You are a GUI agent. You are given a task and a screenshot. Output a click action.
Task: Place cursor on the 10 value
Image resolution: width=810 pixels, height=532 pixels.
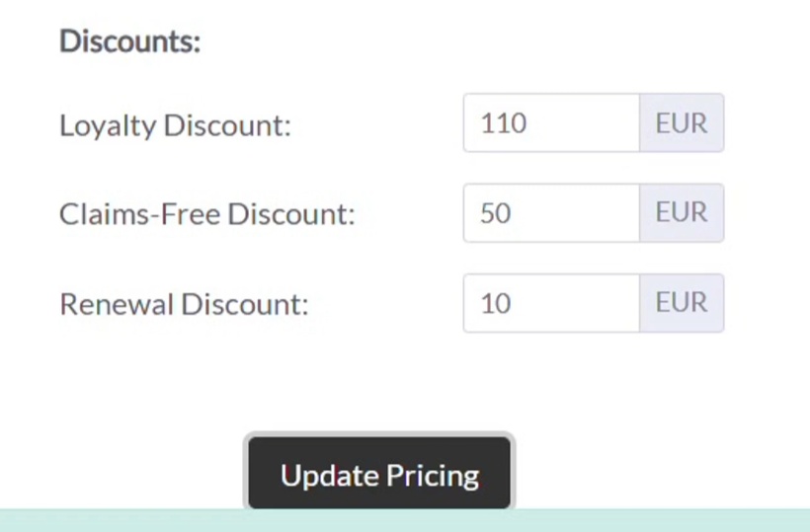(496, 303)
